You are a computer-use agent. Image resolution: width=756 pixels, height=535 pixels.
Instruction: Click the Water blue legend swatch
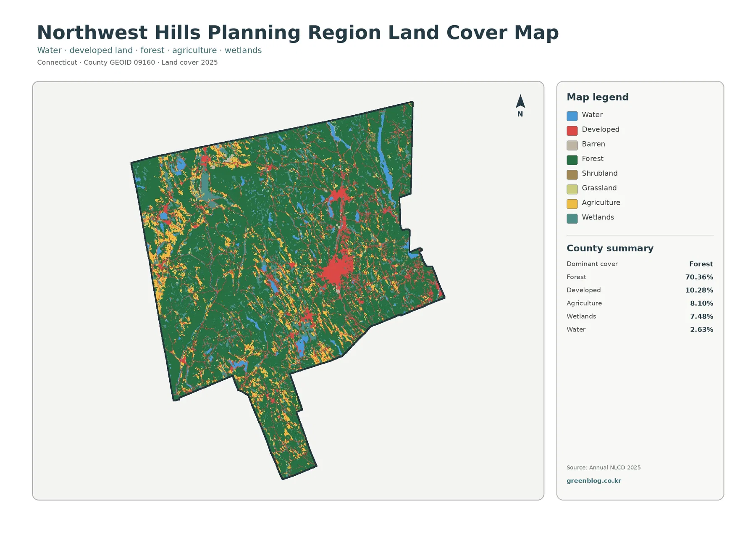pos(572,116)
